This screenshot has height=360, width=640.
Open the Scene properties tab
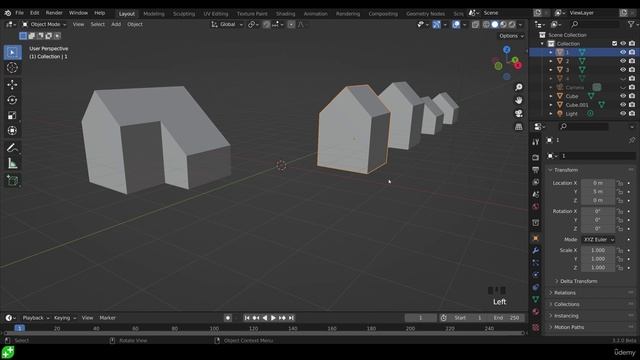[x=536, y=194]
